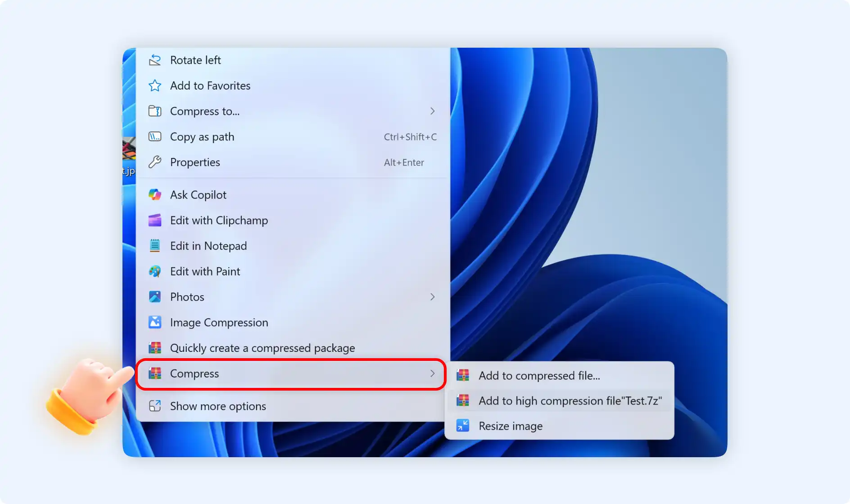This screenshot has width=850, height=504.
Task: Click the Copilot logo icon
Action: [155, 195]
